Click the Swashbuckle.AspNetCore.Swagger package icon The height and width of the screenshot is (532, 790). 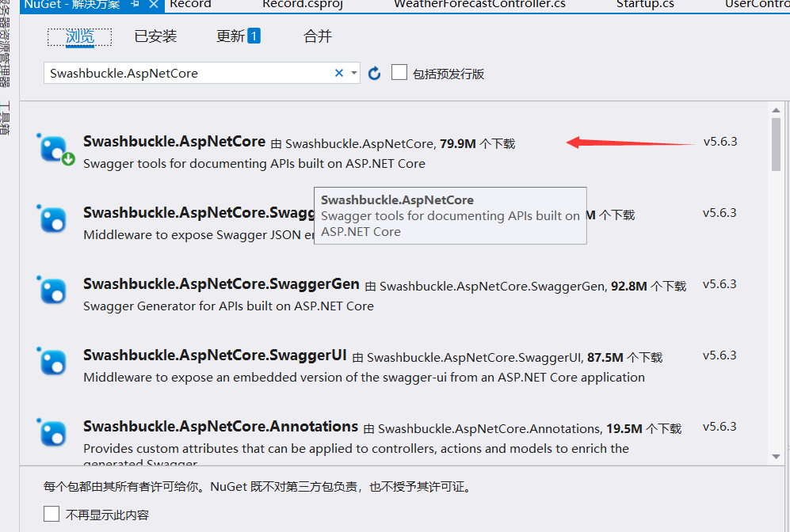tap(52, 219)
